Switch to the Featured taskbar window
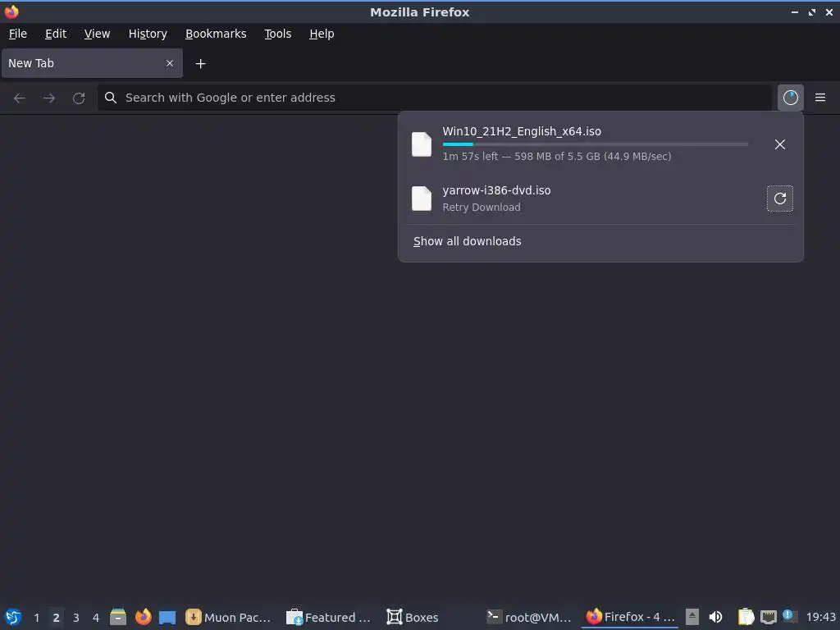 329,617
